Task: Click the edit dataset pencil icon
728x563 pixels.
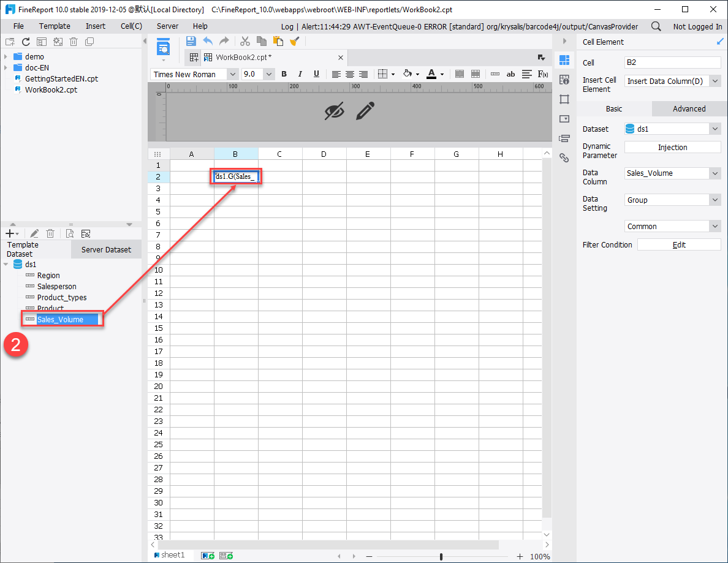Action: tap(34, 233)
